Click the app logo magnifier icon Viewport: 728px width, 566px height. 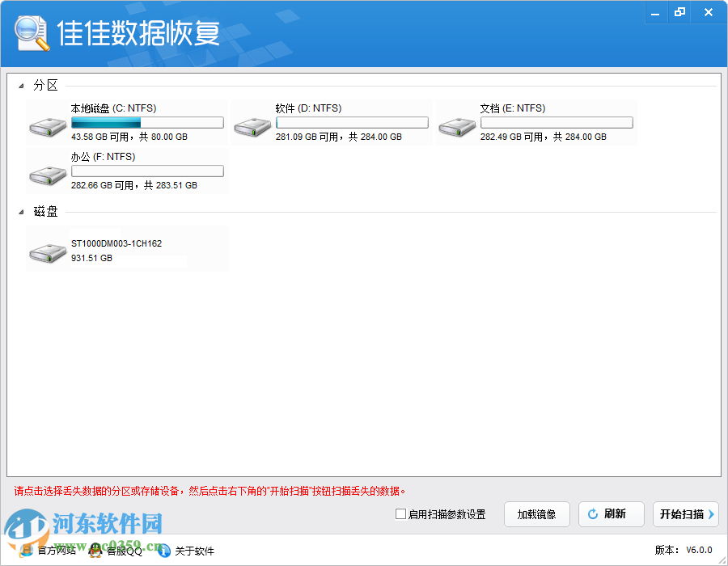[32, 33]
